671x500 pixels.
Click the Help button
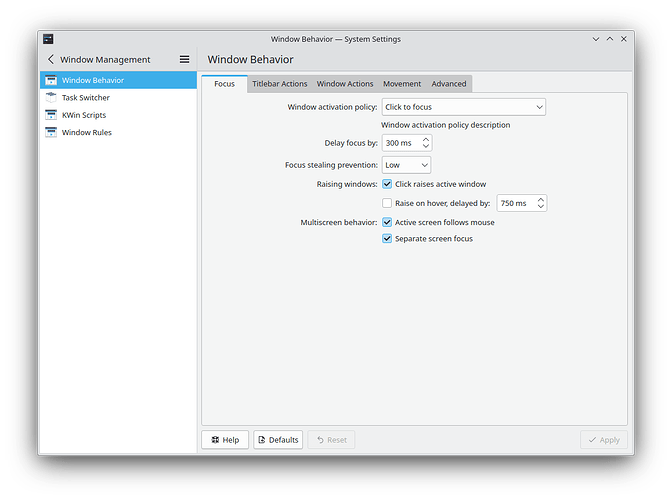[x=225, y=440]
